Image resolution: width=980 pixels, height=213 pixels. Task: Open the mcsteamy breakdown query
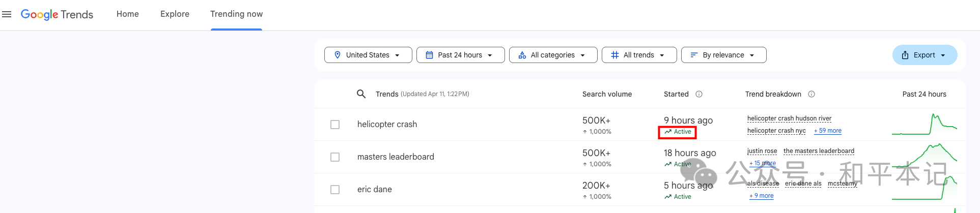coord(843,184)
